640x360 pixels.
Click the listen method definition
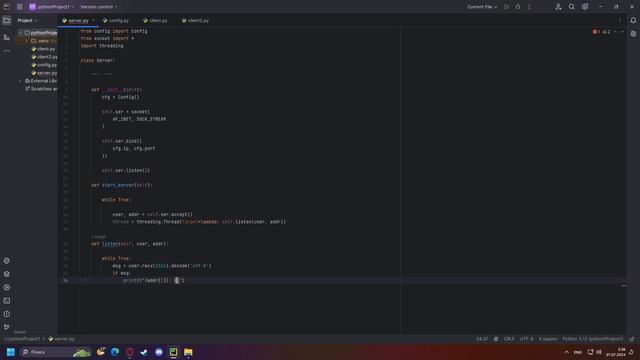(x=110, y=244)
